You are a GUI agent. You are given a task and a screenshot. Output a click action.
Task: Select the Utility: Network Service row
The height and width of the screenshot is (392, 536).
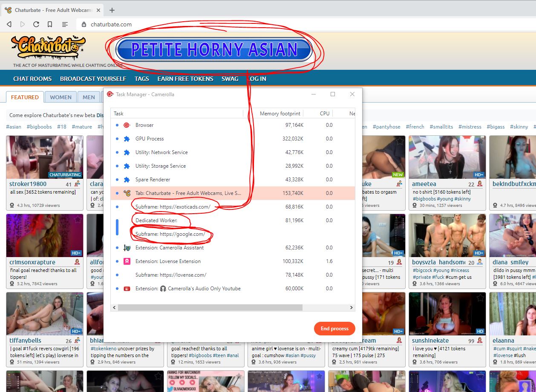(x=233, y=152)
